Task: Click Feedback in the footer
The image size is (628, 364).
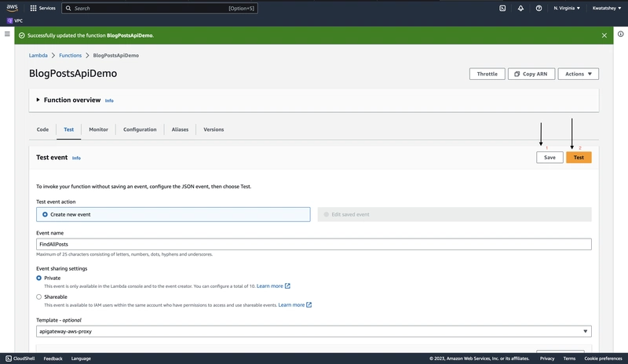Action: click(53, 359)
